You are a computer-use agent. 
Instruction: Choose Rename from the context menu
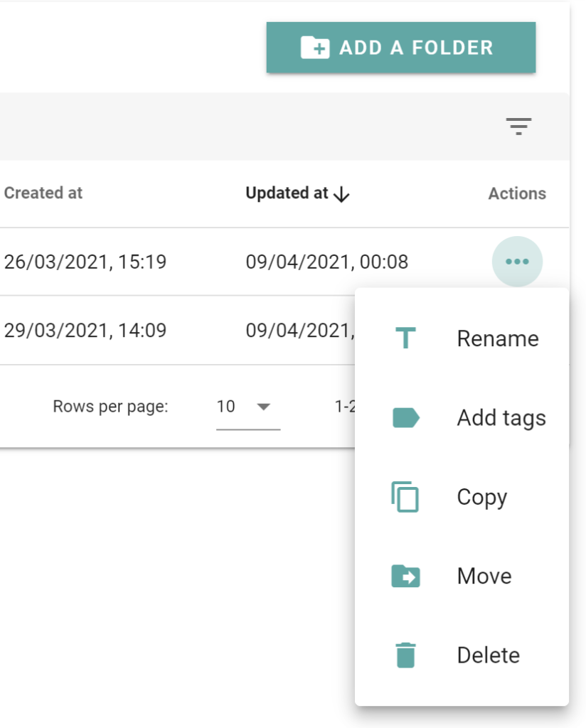[462, 338]
